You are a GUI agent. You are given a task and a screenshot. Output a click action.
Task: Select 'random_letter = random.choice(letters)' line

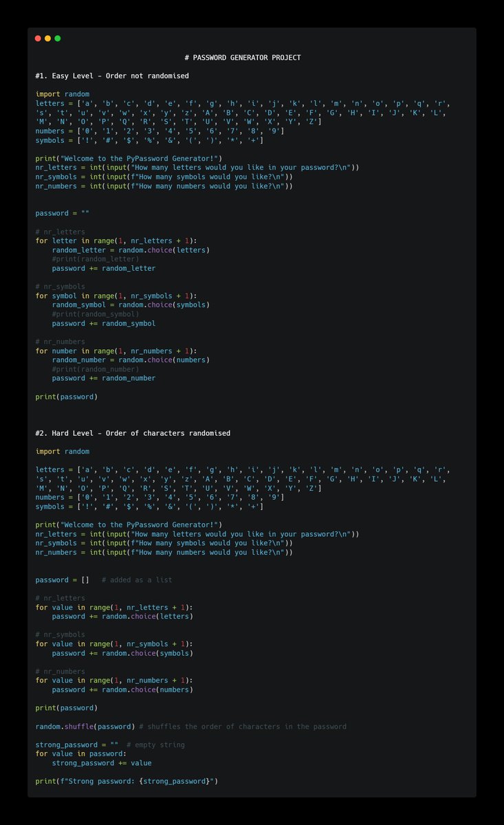(131, 250)
